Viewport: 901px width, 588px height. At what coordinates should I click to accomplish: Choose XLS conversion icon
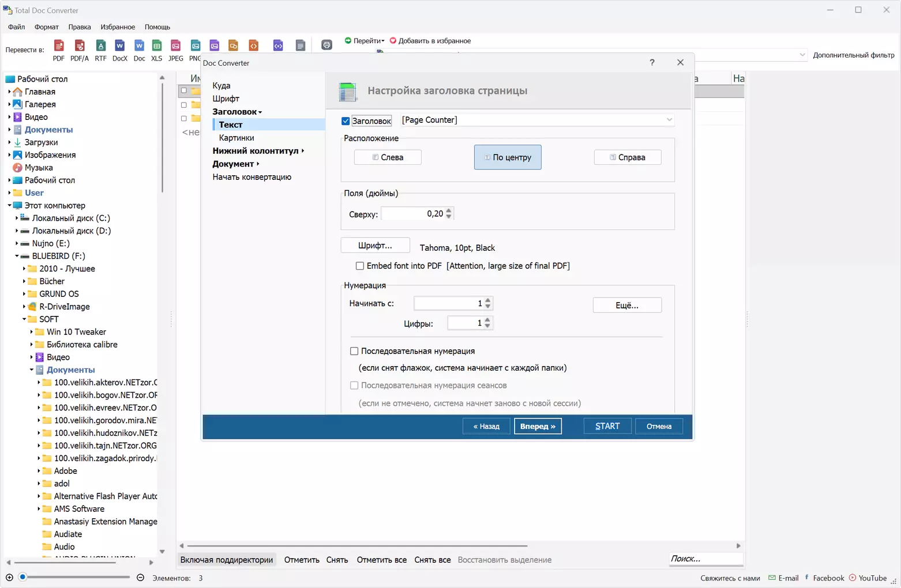point(156,46)
